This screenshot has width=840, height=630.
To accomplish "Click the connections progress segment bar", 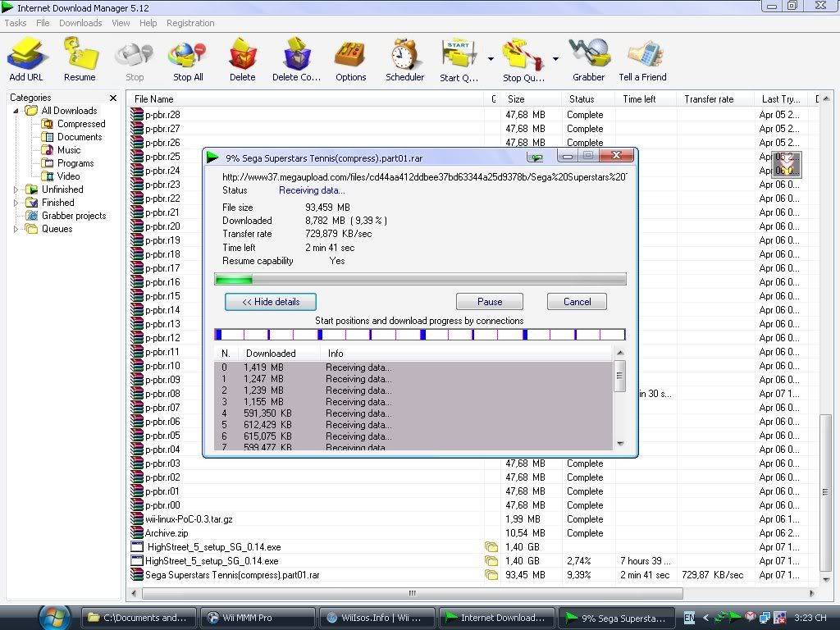I will coord(420,335).
